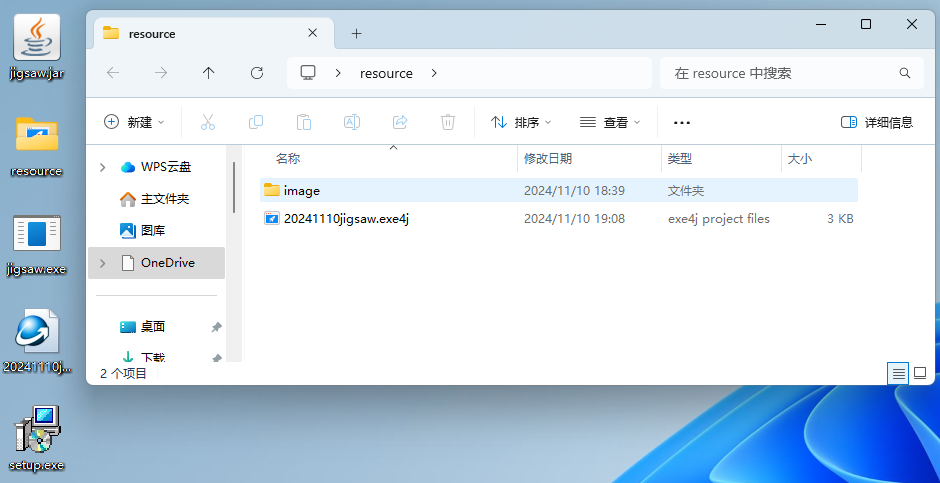Screen dimensions: 940x483
Task: Click resource in the address breadcrumb
Action: 386,73
